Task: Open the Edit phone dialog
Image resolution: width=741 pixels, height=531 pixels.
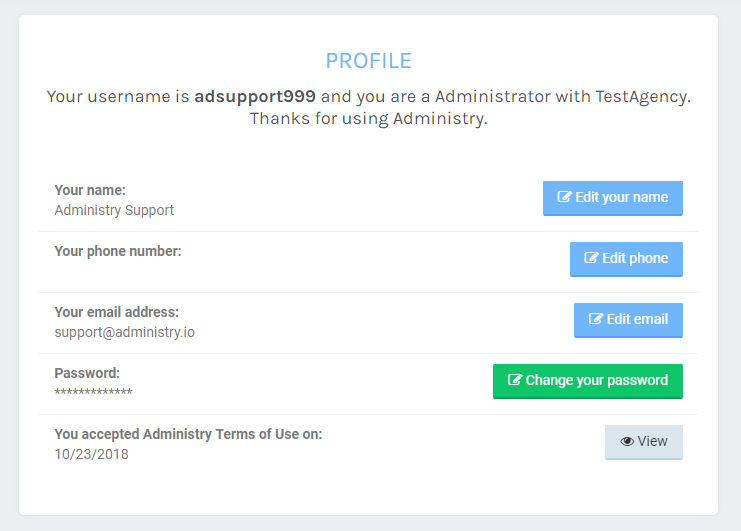Action: [x=626, y=259]
